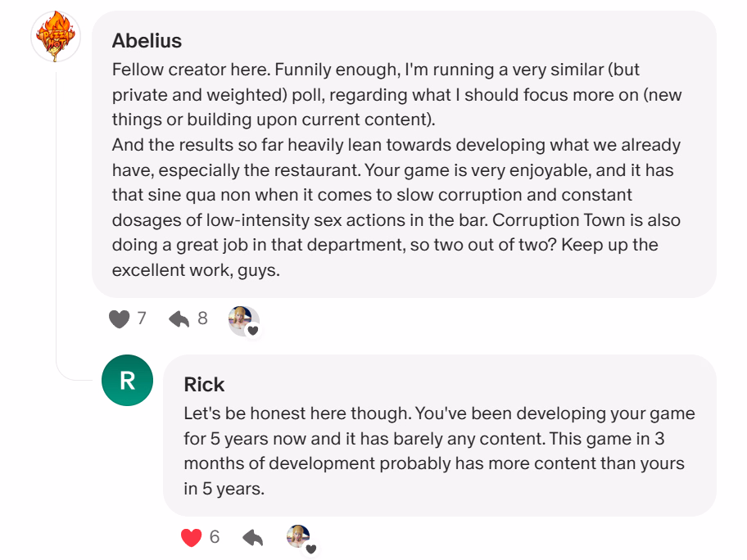Click the reply arrow under Abelius's comment
The height and width of the screenshot is (560, 747).
pos(179,318)
